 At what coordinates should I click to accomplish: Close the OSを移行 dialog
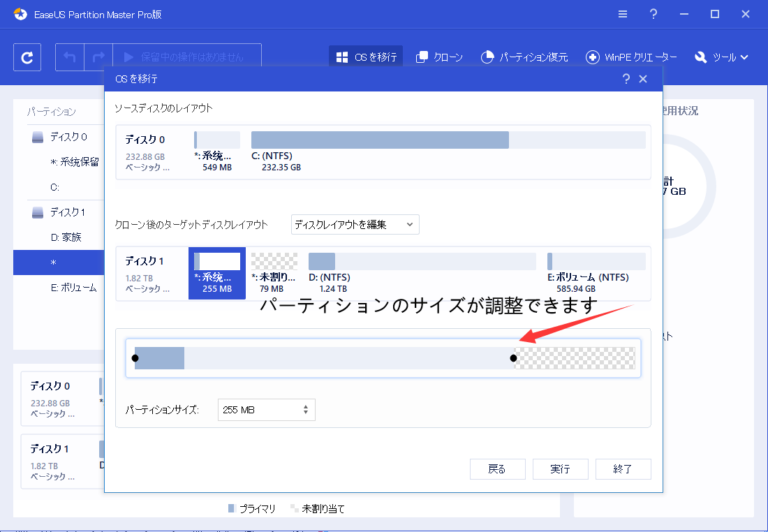click(x=643, y=79)
